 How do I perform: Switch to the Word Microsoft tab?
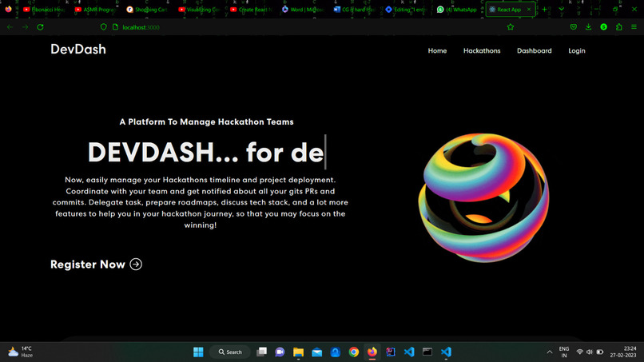click(302, 9)
